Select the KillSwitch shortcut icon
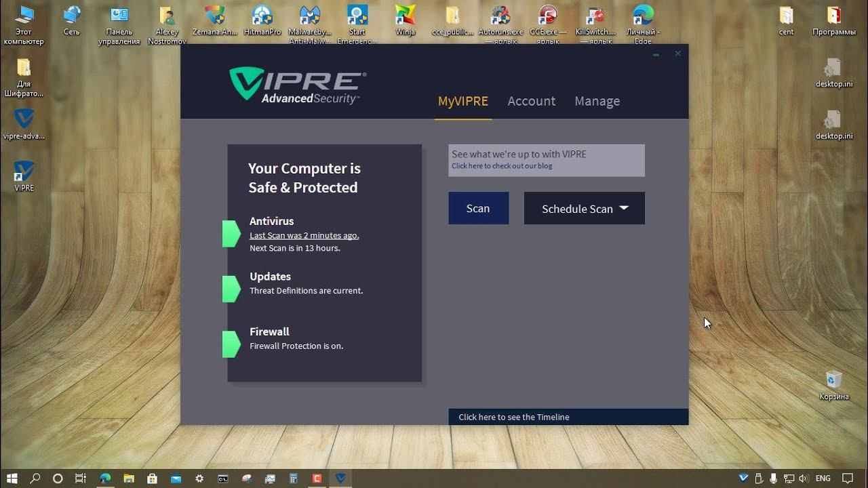The width and height of the screenshot is (868, 488). tap(595, 25)
